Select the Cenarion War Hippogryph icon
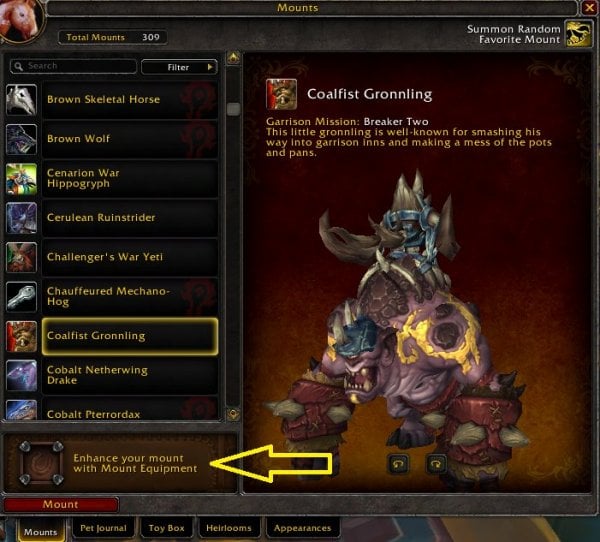The height and width of the screenshot is (542, 600). click(x=21, y=179)
